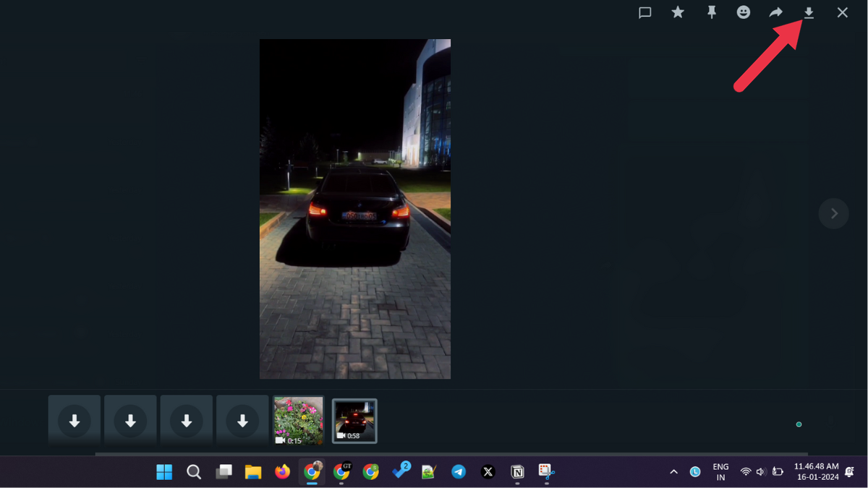The image size is (868, 488).
Task: Download the first undownloaded media in the strip
Action: pos(74,420)
